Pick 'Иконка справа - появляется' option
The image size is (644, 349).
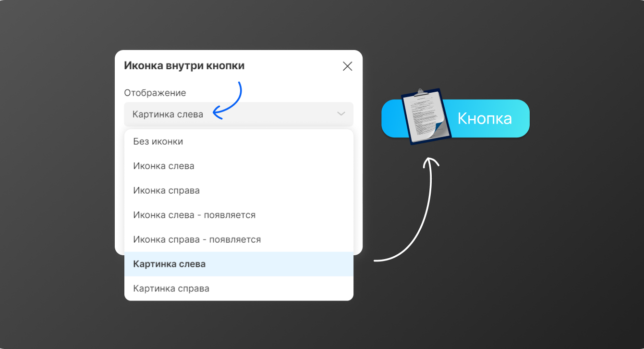click(x=239, y=239)
